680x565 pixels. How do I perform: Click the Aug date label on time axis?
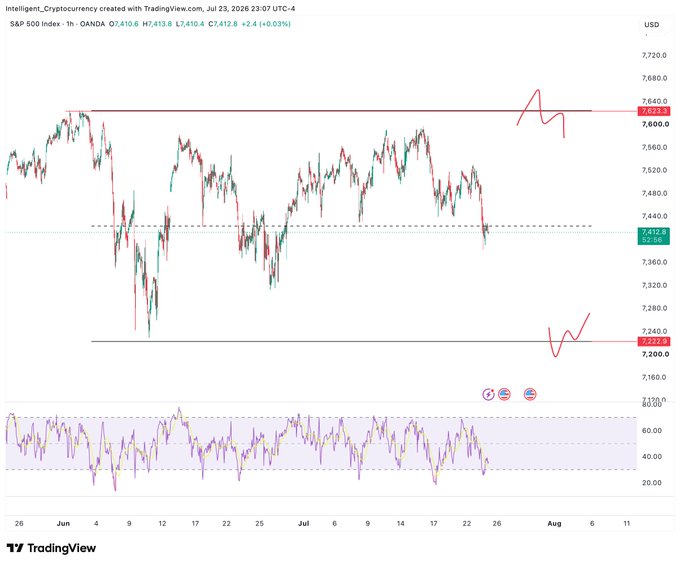pyautogui.click(x=554, y=523)
